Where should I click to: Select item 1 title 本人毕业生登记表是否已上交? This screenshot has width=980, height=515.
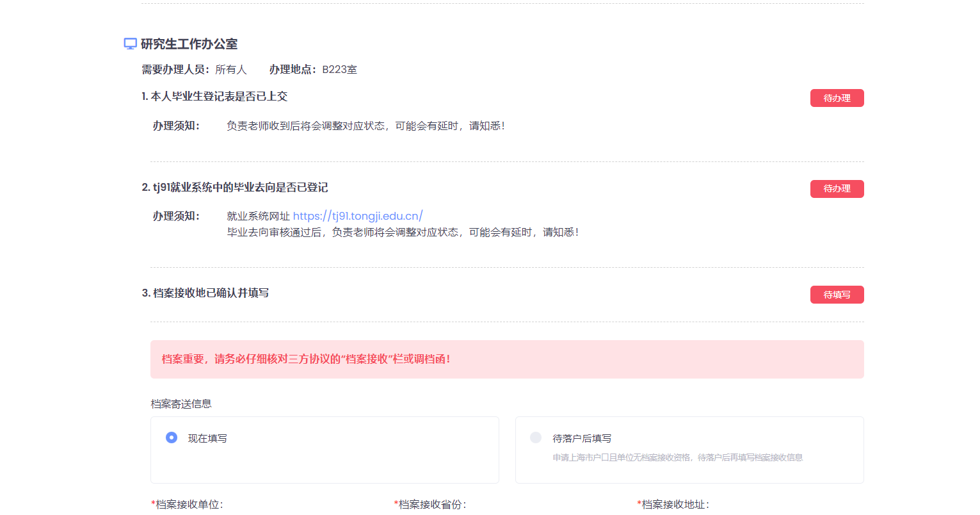pos(214,97)
